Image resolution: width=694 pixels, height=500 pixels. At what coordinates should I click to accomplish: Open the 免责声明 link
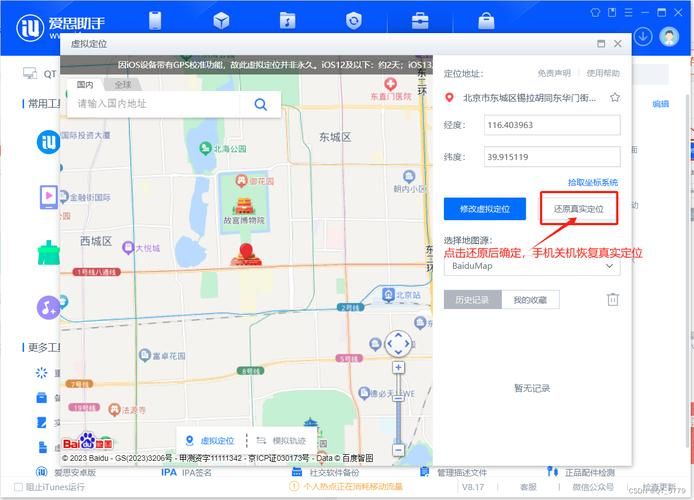tap(554, 73)
